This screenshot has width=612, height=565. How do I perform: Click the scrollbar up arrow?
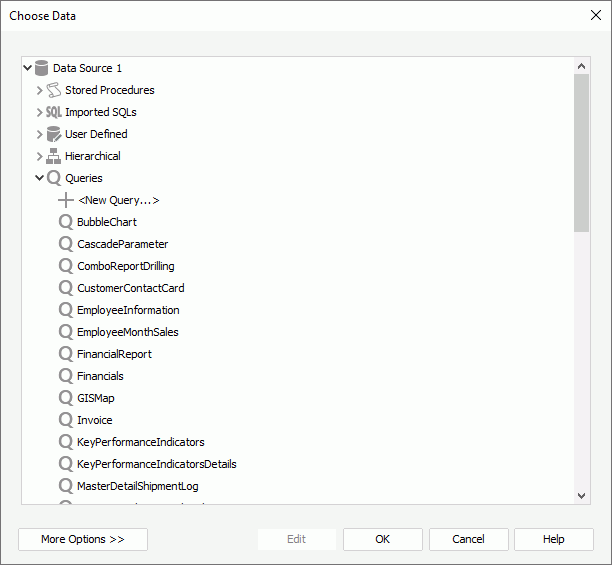point(582,66)
